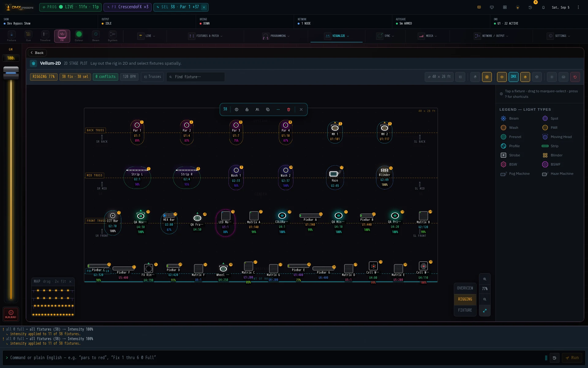Image resolution: width=588 pixels, height=368 pixels.
Task: Zoom in on the stage plot
Action: [485, 279]
